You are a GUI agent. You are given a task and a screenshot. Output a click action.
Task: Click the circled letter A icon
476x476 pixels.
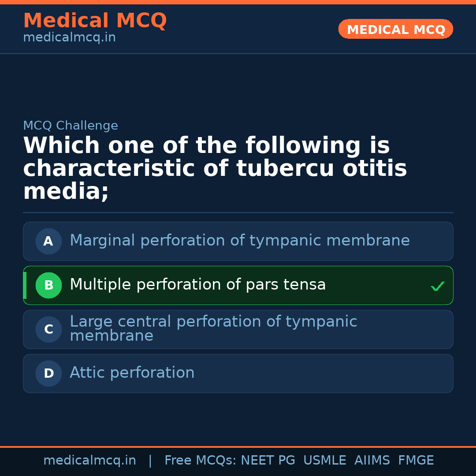tap(48, 241)
